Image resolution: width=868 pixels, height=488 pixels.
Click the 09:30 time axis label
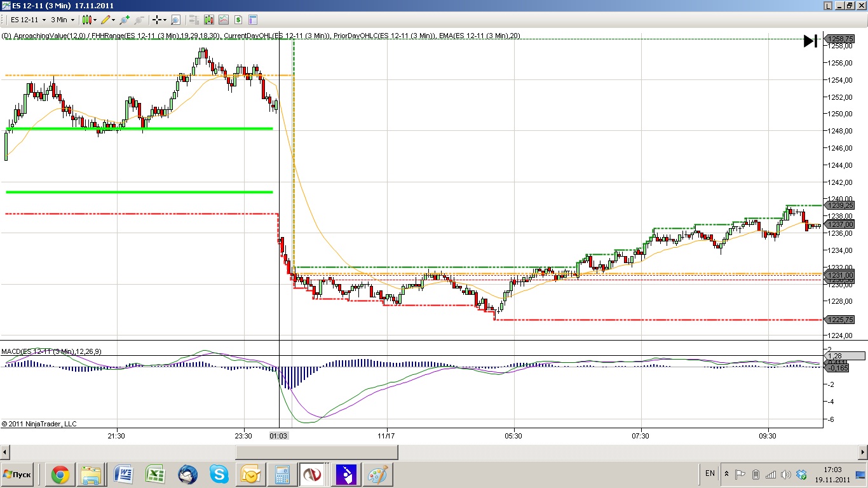pyautogui.click(x=768, y=436)
